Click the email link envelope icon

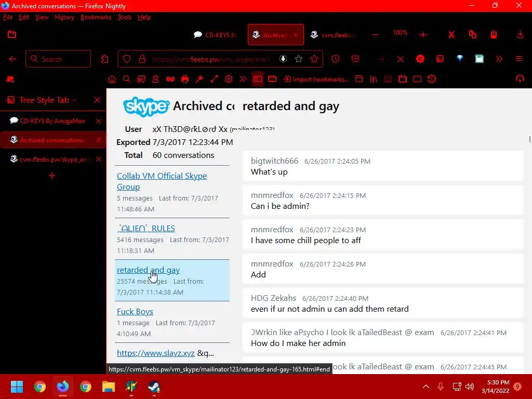click(x=272, y=79)
